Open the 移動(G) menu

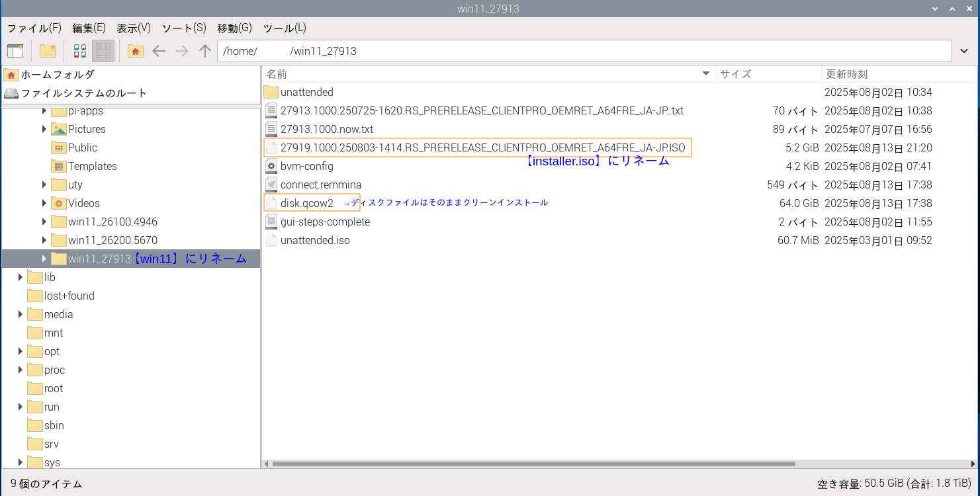click(x=234, y=28)
